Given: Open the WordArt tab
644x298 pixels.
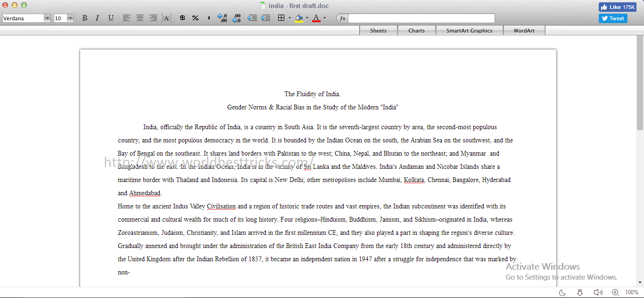Looking at the screenshot, I should (524, 31).
